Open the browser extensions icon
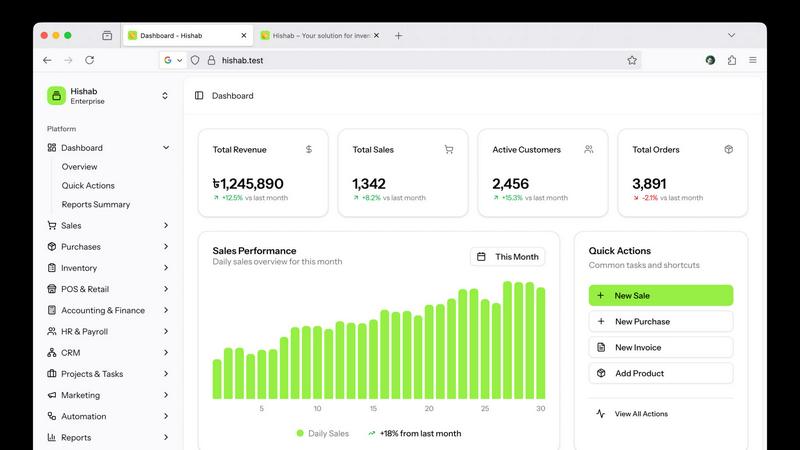The width and height of the screenshot is (800, 450). click(732, 60)
